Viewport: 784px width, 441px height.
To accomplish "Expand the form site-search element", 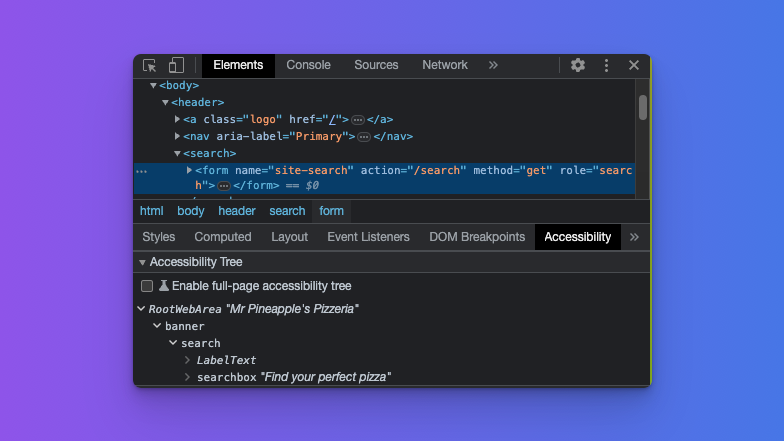I will click(190, 170).
